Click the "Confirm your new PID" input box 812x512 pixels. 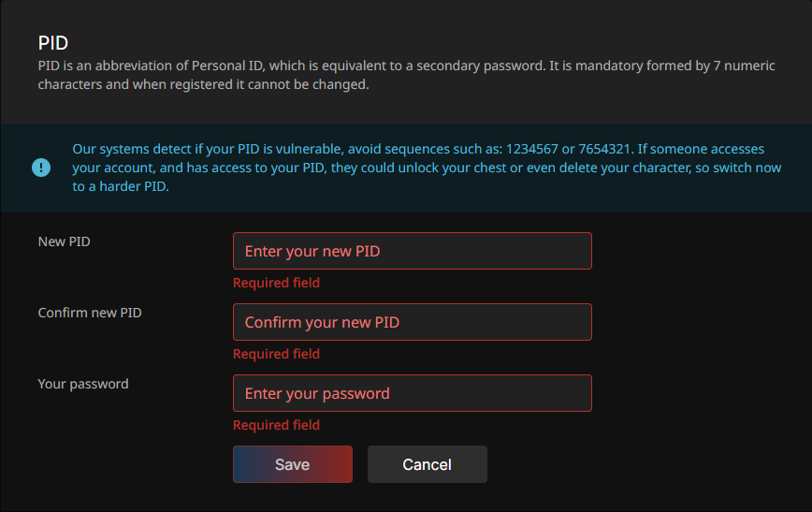tap(412, 322)
